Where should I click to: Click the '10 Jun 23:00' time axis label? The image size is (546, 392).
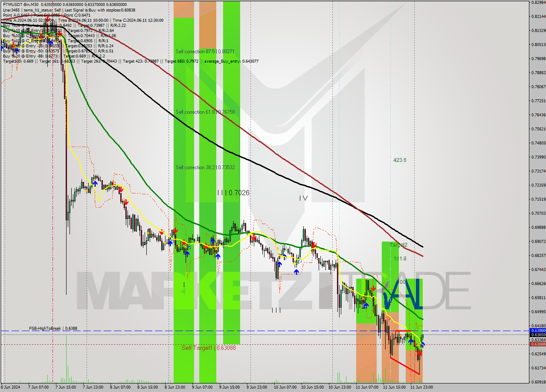(340, 387)
